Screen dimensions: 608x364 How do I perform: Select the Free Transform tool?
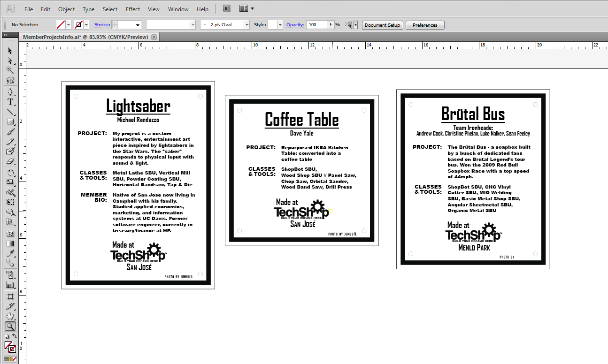(x=10, y=202)
